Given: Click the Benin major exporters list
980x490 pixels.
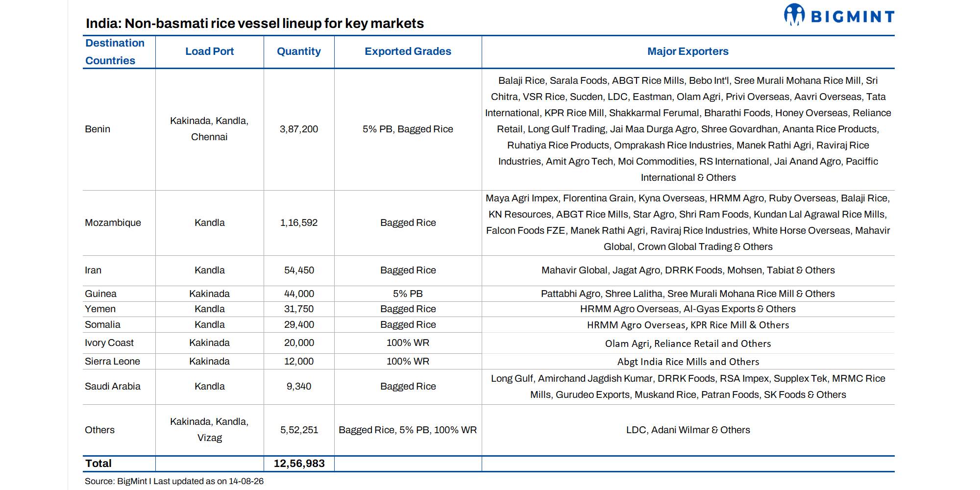Looking at the screenshot, I should [688, 129].
